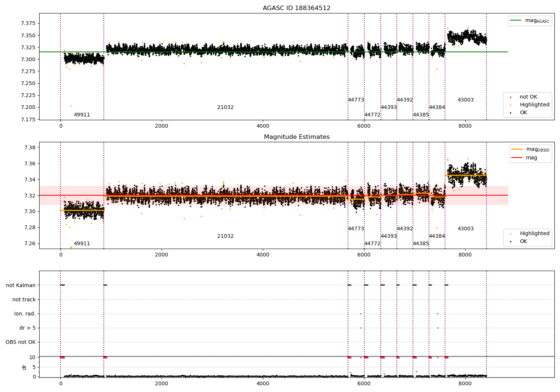Click obsid label 44392 in the middle plot
Screen dimensions: 560x392
pos(405,229)
